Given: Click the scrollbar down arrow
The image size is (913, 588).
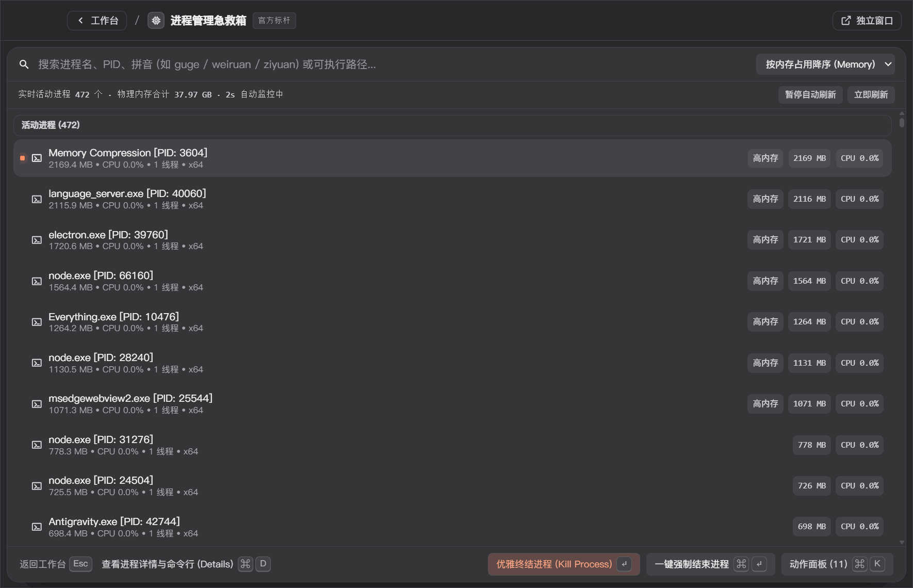Looking at the screenshot, I should pyautogui.click(x=902, y=542).
